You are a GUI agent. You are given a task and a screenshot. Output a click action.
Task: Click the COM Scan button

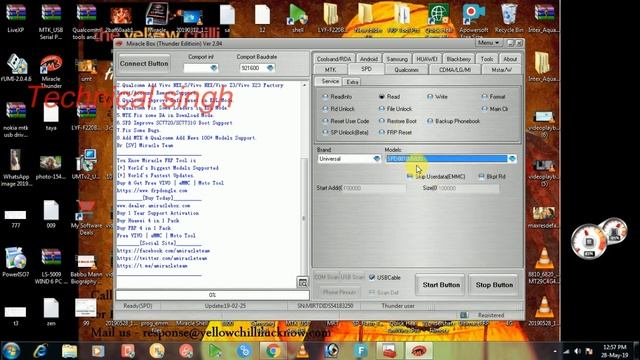pyautogui.click(x=327, y=277)
